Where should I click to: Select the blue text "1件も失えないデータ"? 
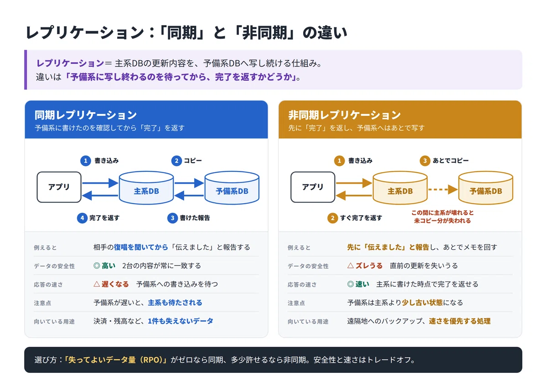click(x=181, y=321)
